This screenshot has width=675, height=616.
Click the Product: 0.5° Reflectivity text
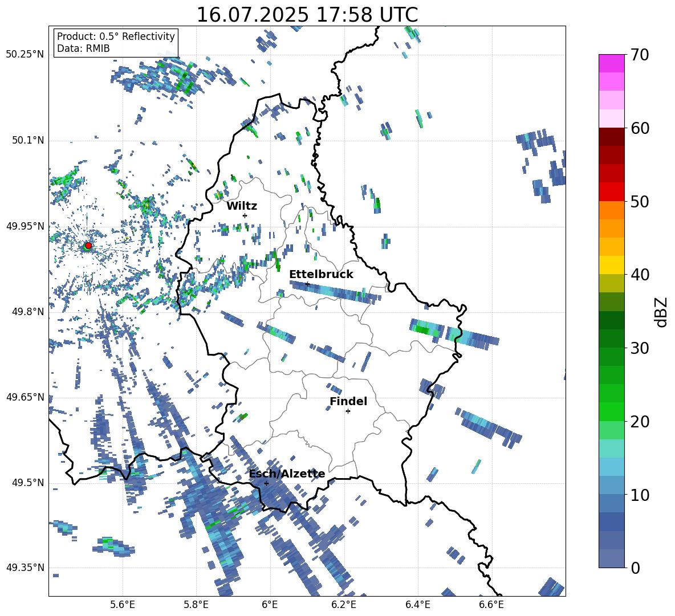coord(116,36)
